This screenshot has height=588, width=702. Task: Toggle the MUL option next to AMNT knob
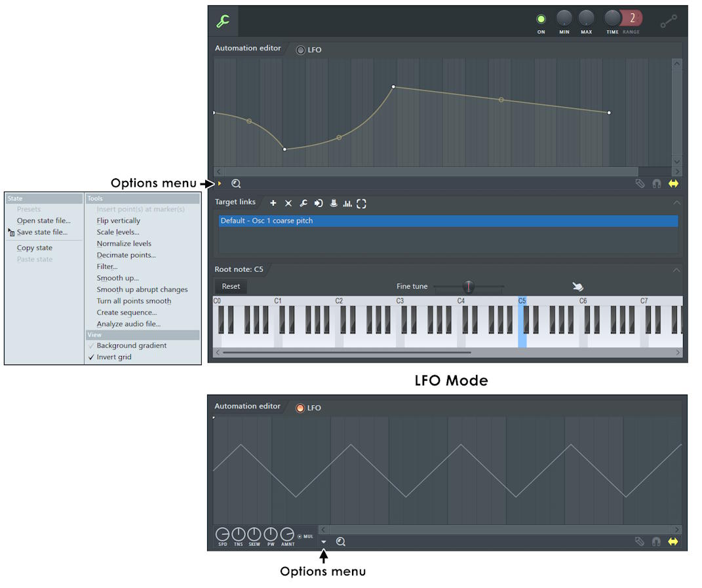coord(300,537)
